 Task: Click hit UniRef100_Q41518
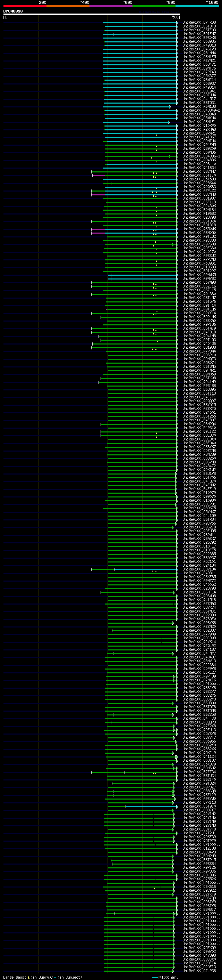[199, 600]
